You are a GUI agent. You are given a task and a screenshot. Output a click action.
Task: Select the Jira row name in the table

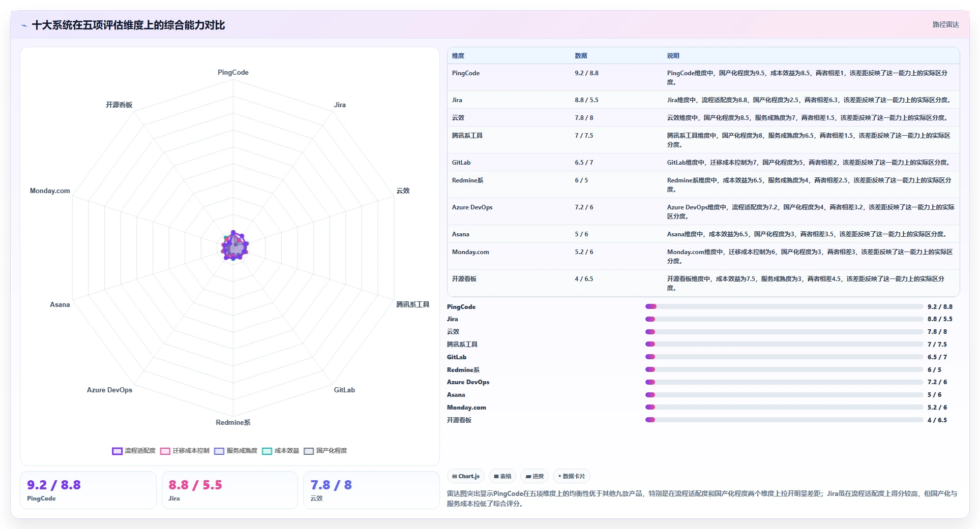(x=457, y=100)
